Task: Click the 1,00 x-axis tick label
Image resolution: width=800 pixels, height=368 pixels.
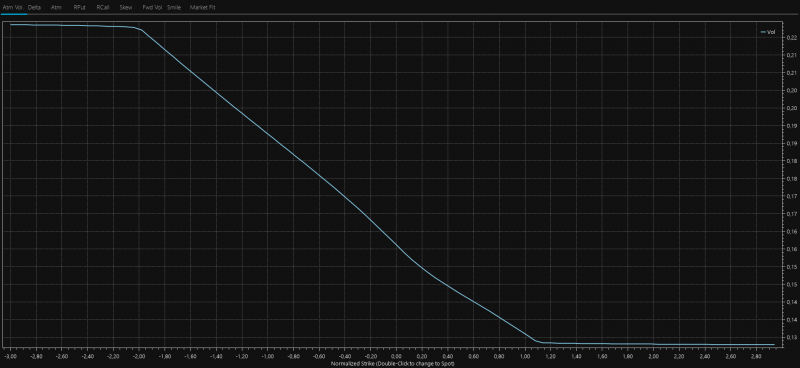Action: click(x=525, y=356)
